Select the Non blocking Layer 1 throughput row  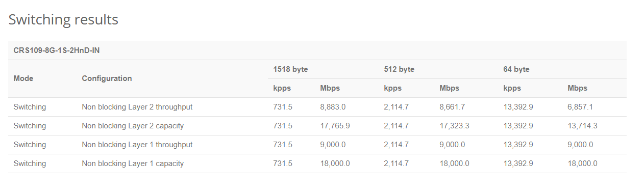(x=317, y=145)
